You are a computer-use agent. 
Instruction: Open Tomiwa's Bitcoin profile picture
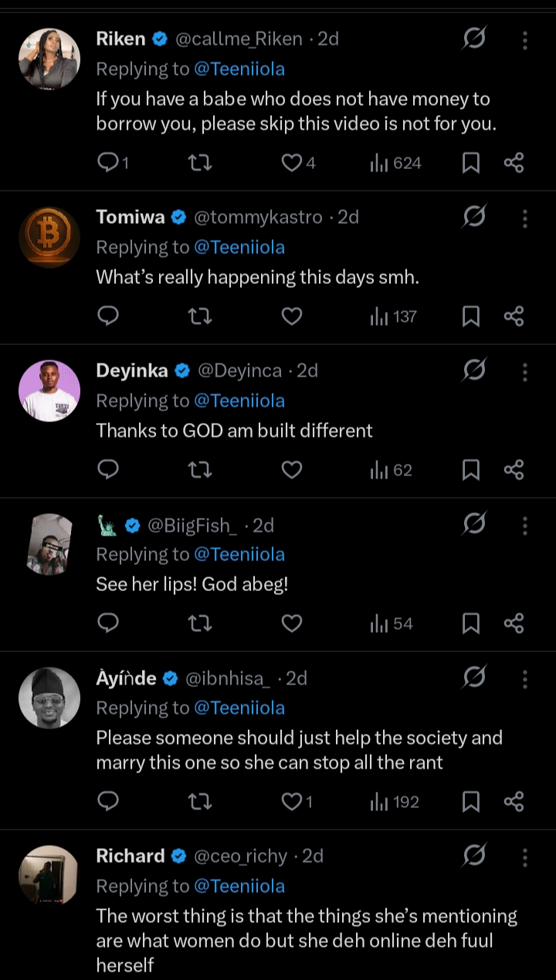(49, 237)
